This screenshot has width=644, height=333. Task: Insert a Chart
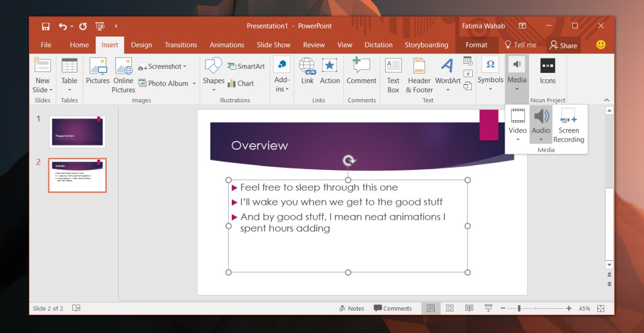point(242,83)
